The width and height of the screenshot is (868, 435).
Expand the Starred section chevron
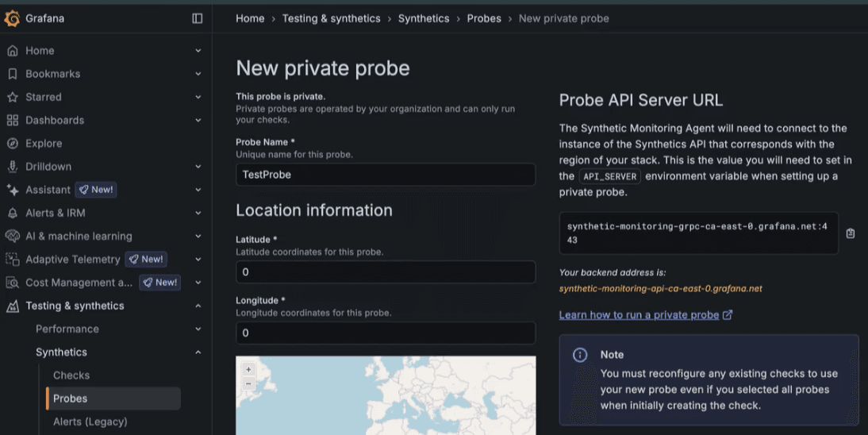[x=198, y=97]
